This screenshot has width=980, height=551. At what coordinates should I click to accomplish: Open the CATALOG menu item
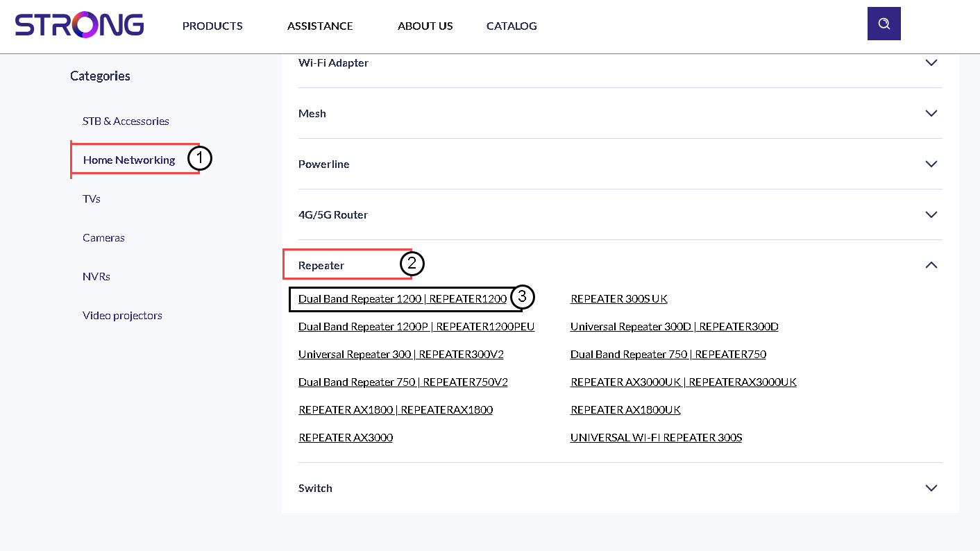click(512, 26)
